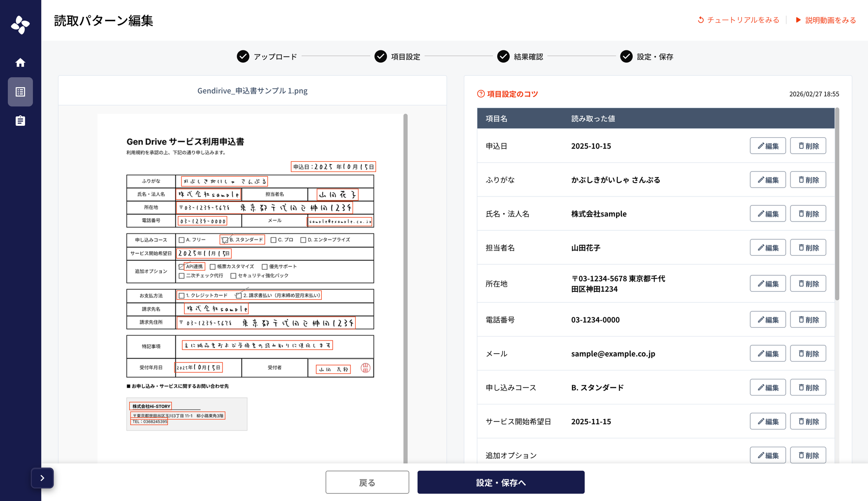Screen dimensions: 868x501
Task: Click API連携 checkbox in document preview
Action: pyautogui.click(x=181, y=267)
